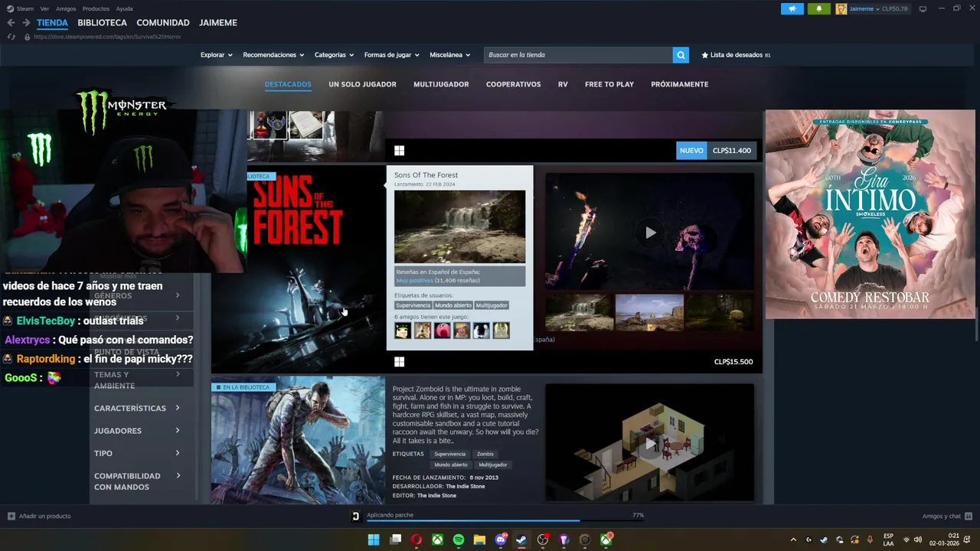
Task: Expand the Tipo filter section
Action: pos(137,454)
